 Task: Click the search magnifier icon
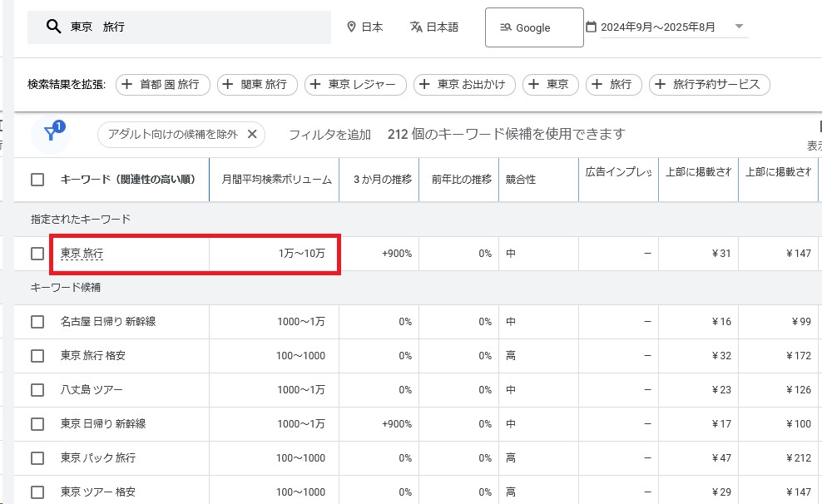[x=53, y=27]
